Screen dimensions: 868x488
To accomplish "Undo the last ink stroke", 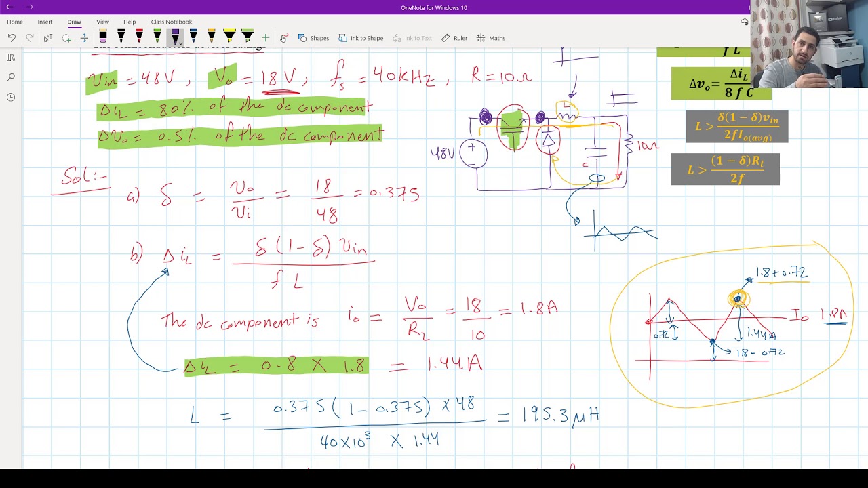I will click(x=12, y=38).
